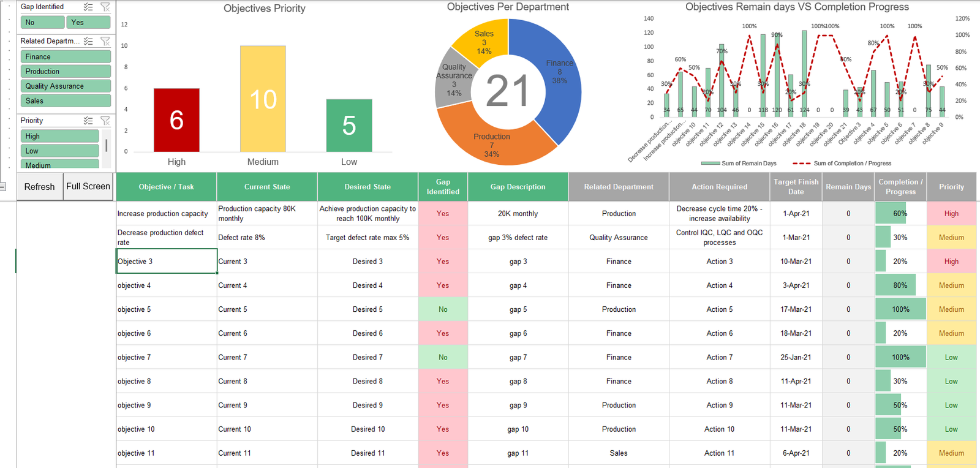Select Low in Priority slicer

click(x=59, y=151)
